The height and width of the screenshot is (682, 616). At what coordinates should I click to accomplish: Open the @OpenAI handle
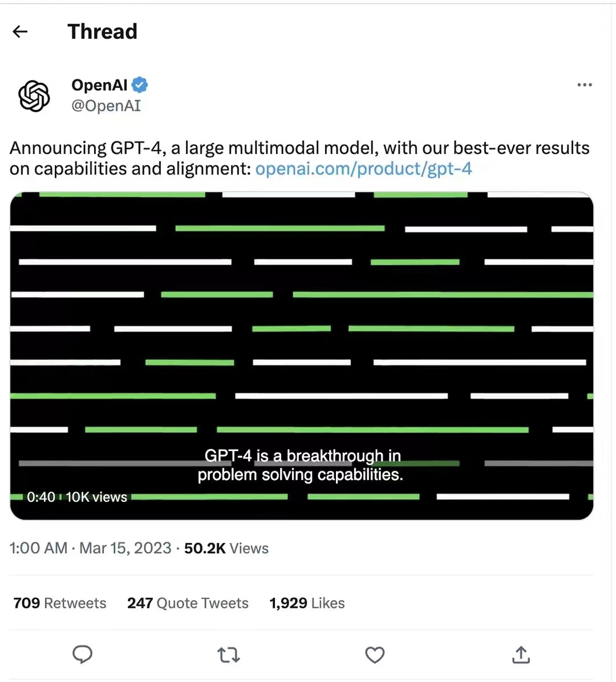(x=106, y=105)
